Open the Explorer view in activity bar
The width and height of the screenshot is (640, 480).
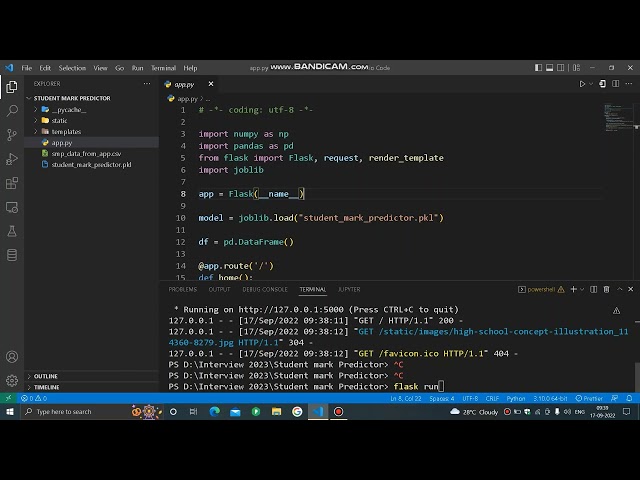tap(12, 87)
